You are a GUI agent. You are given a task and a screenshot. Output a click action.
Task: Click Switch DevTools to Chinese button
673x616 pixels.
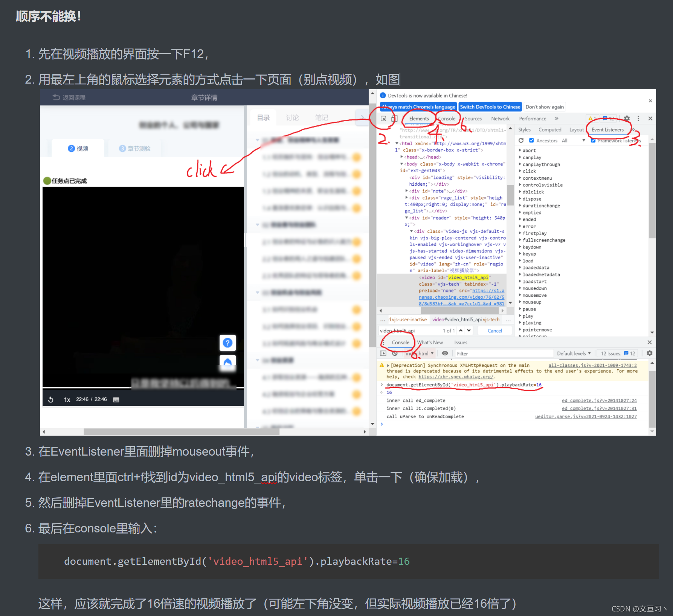coord(490,107)
